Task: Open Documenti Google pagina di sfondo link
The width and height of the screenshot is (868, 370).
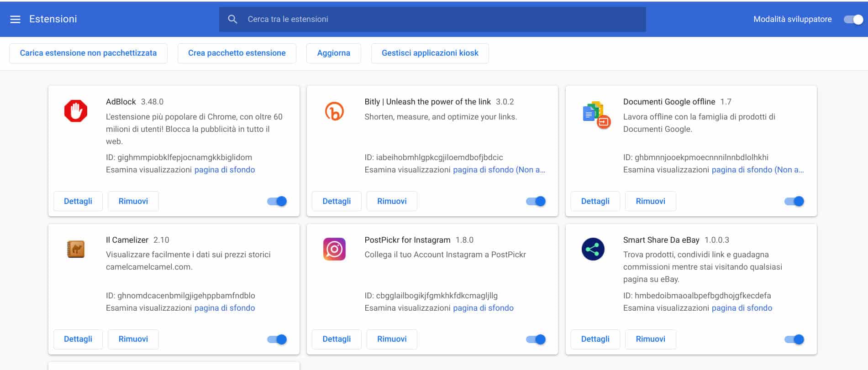Action: pos(758,170)
